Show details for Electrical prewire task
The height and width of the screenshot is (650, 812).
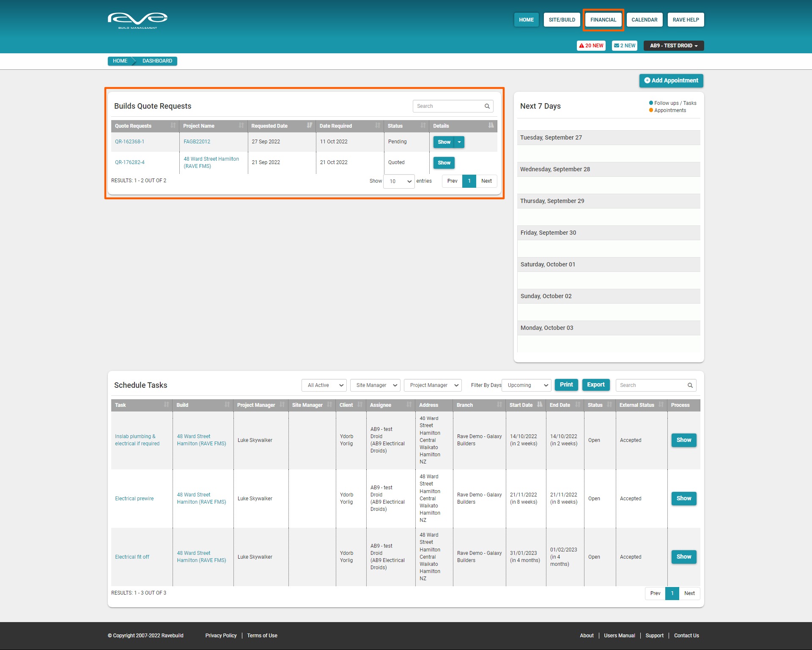pyautogui.click(x=683, y=499)
